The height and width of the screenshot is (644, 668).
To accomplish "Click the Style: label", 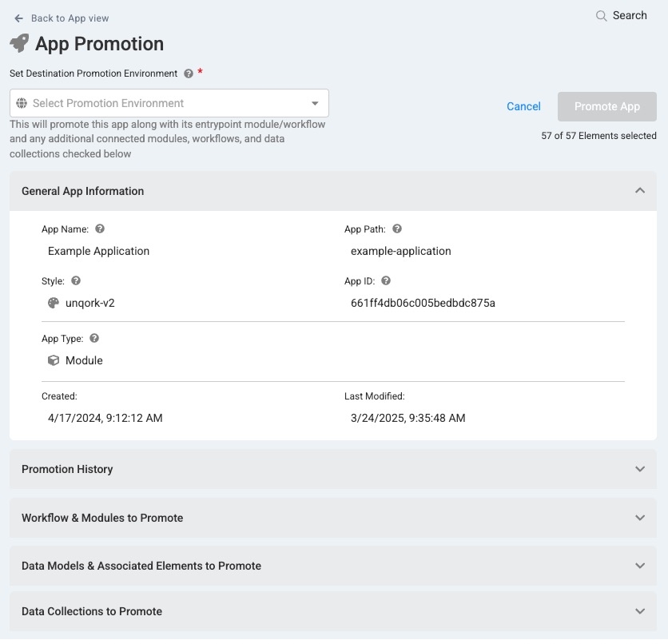I will 53,281.
